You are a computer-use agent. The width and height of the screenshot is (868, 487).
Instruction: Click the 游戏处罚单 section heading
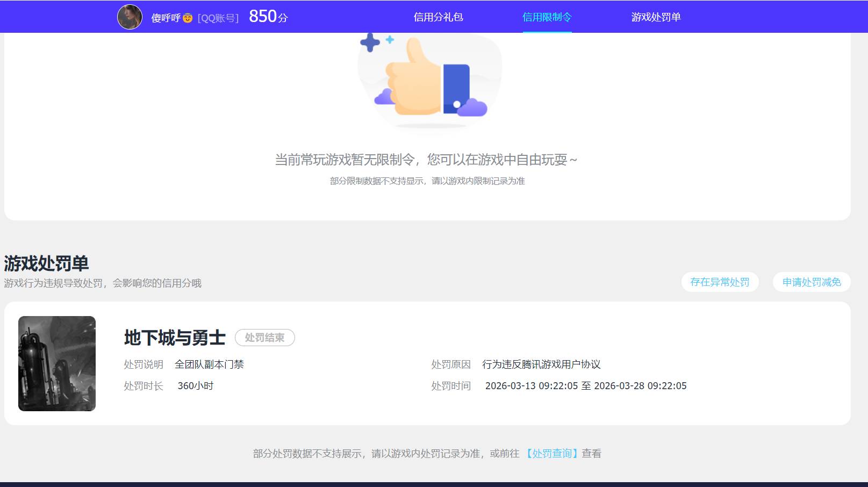click(x=47, y=263)
